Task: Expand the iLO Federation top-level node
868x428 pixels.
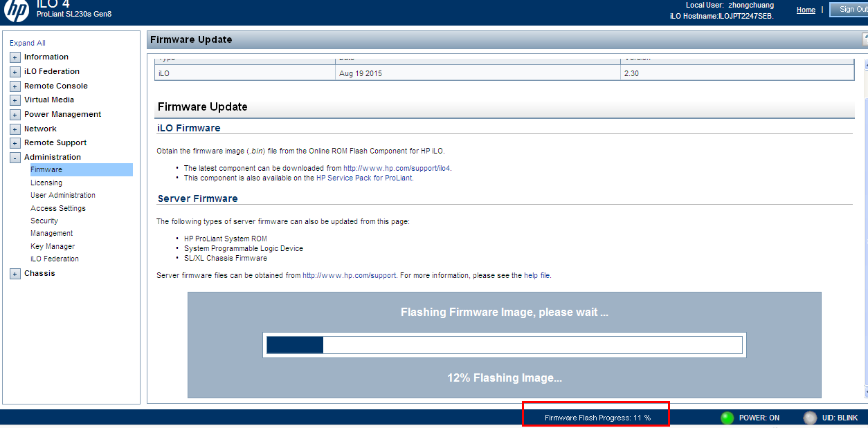Action: coord(15,72)
